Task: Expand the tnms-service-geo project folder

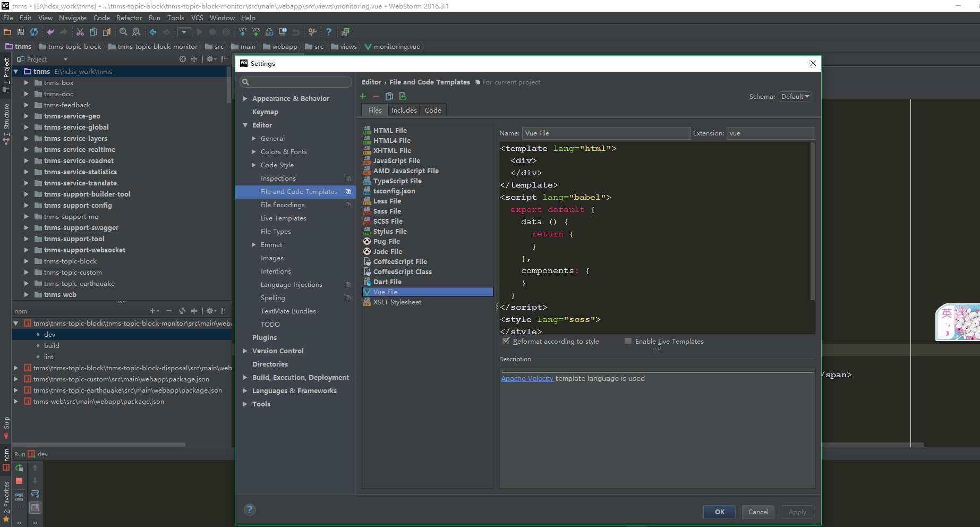Action: coord(26,116)
